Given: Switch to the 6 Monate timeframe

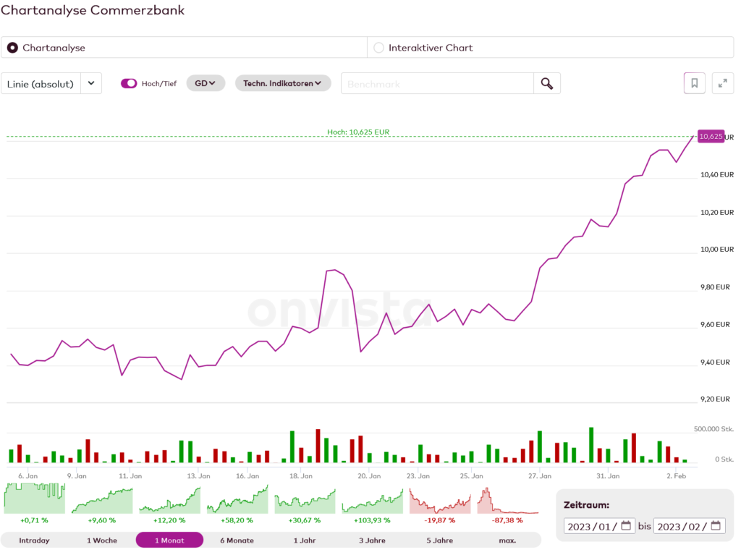Looking at the screenshot, I should 237,540.
